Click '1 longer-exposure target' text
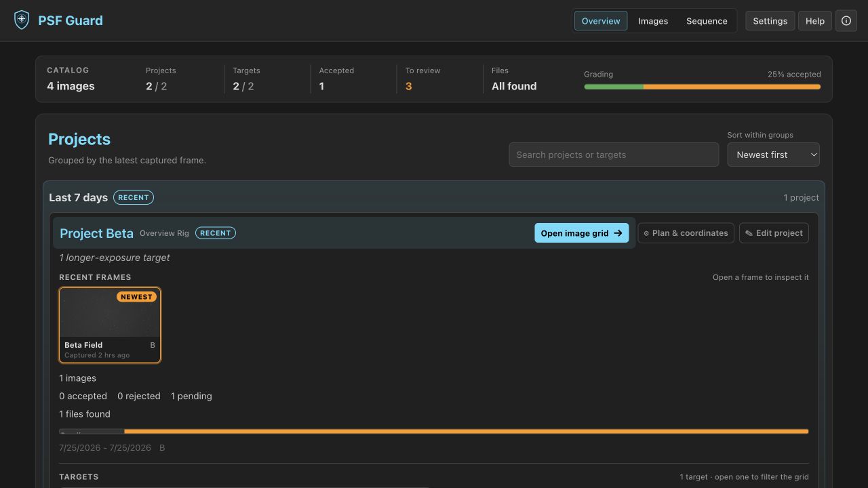868x488 pixels. point(114,258)
